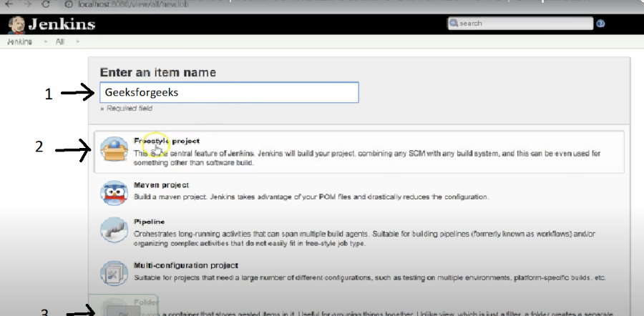Select the Freestyle project icon
The height and width of the screenshot is (316, 644).
tap(114, 150)
